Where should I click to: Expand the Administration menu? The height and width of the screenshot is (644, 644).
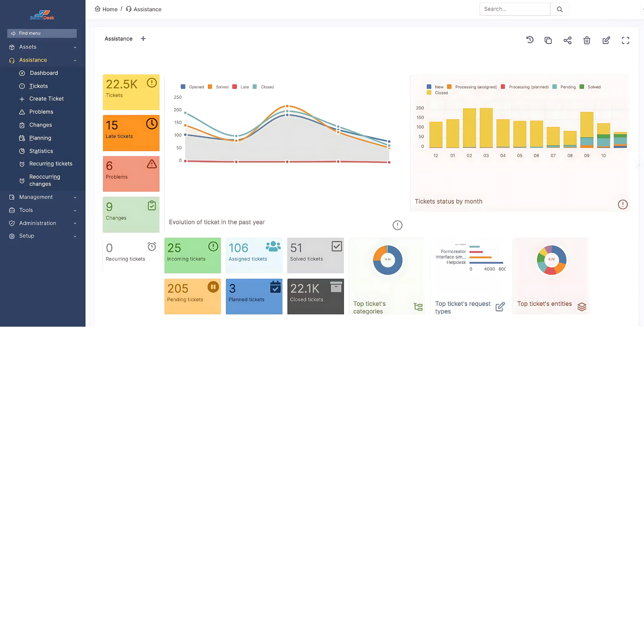[42, 223]
